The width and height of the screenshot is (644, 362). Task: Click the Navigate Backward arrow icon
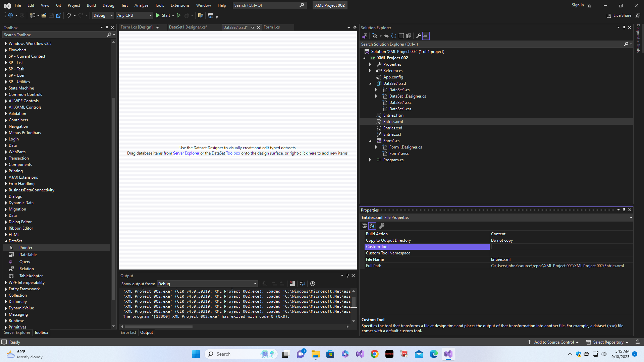pos(10,15)
